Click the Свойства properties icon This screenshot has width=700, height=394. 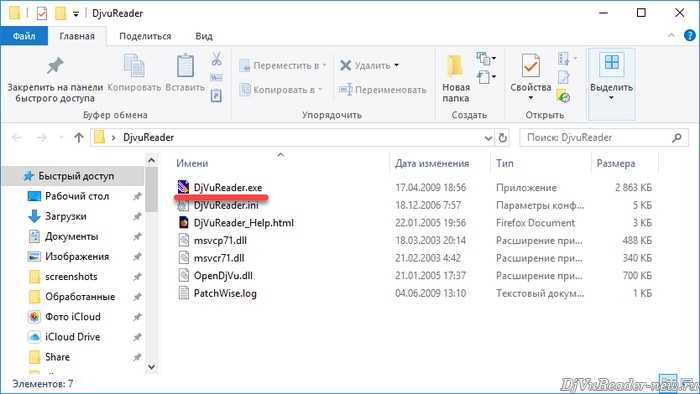(x=530, y=66)
